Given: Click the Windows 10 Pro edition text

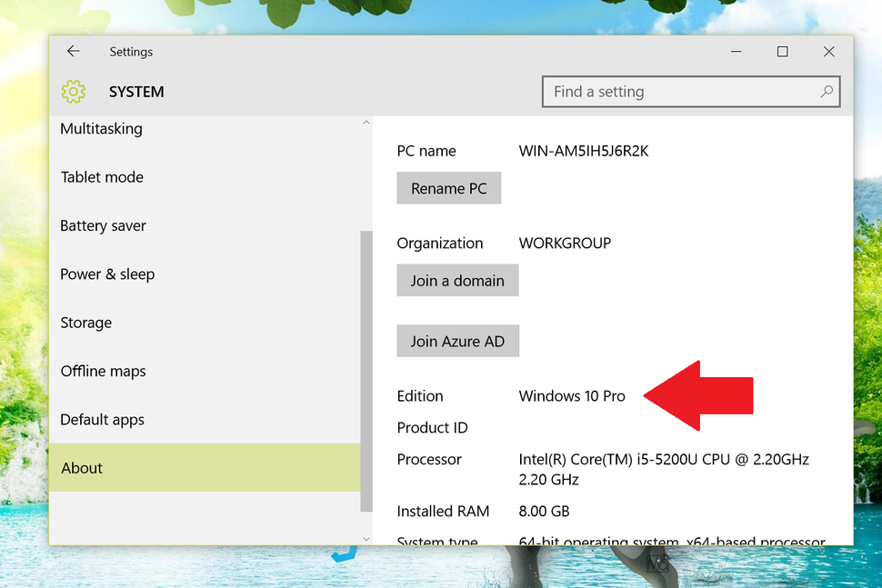Looking at the screenshot, I should click(571, 395).
